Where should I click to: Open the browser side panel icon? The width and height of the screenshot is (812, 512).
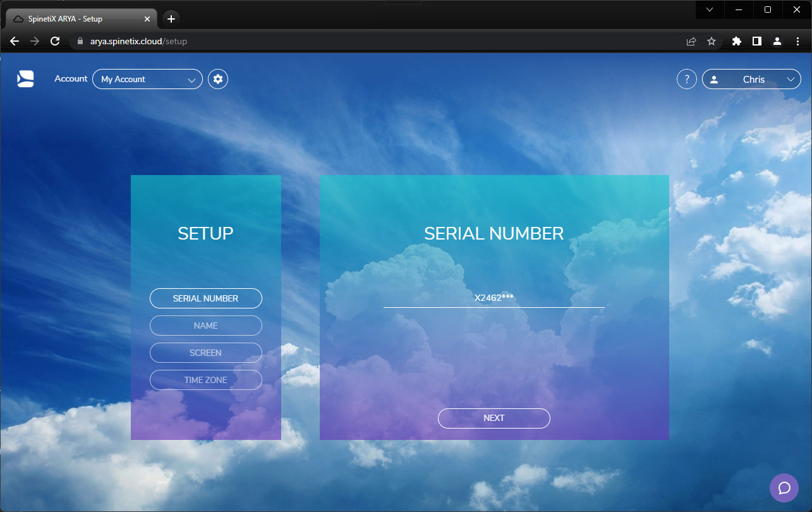[x=756, y=40]
